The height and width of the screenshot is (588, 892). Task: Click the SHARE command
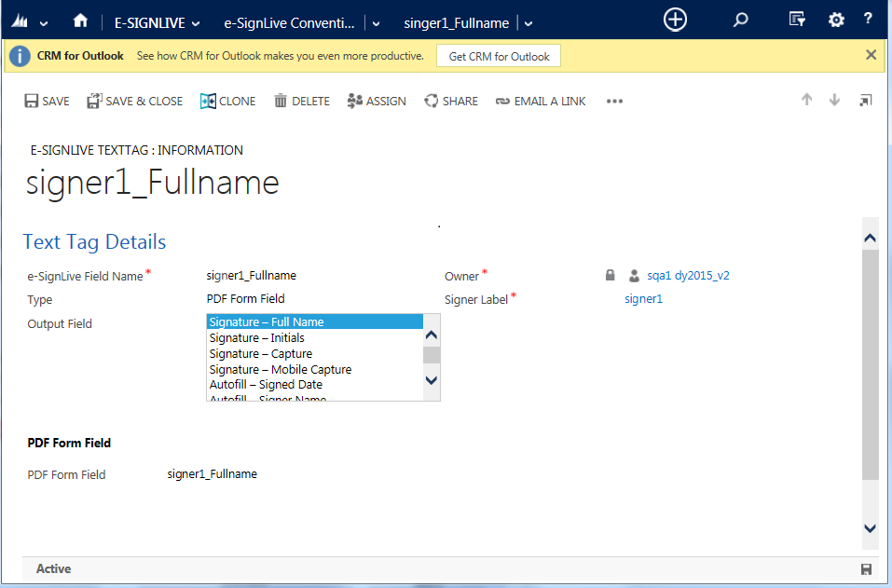451,102
